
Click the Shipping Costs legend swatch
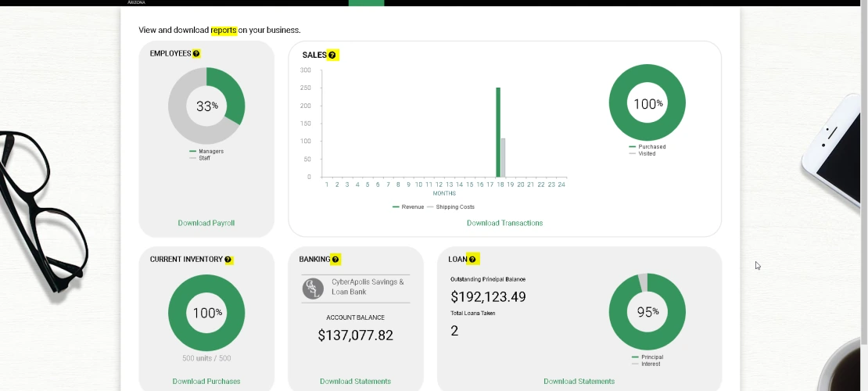click(x=430, y=207)
